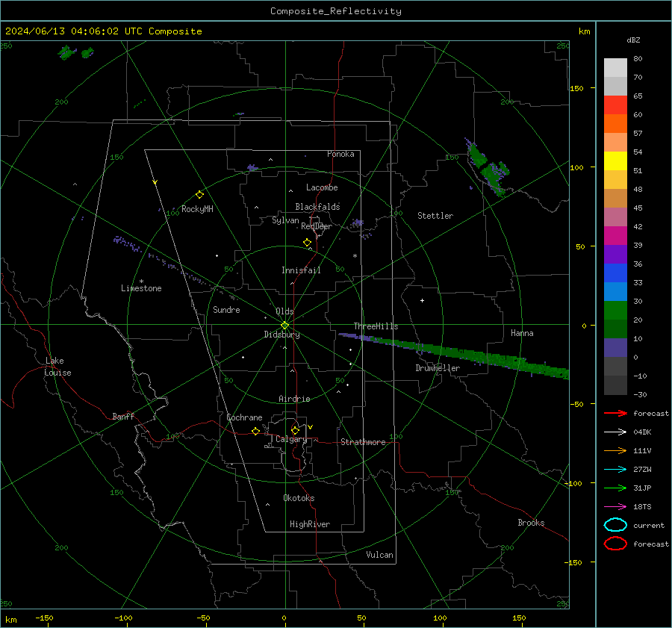This screenshot has width=672, height=628.
Task: Click the white 04DK arrow legend icon
Action: pyautogui.click(x=615, y=432)
